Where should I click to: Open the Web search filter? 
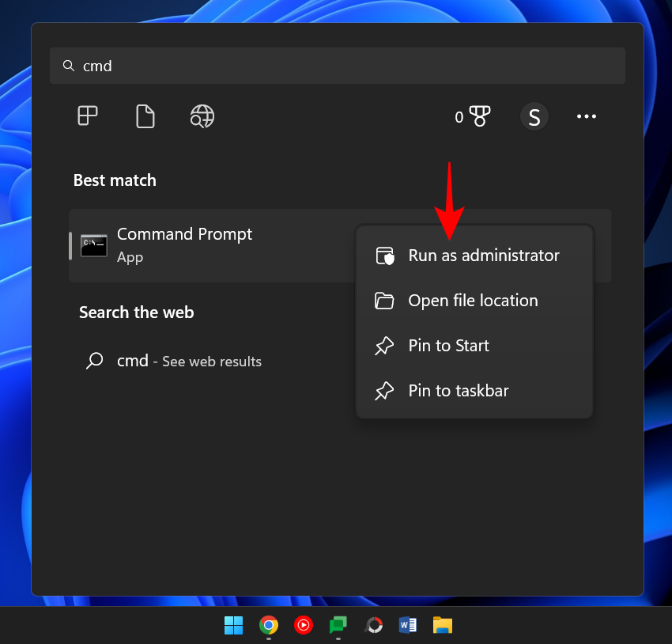[x=202, y=116]
